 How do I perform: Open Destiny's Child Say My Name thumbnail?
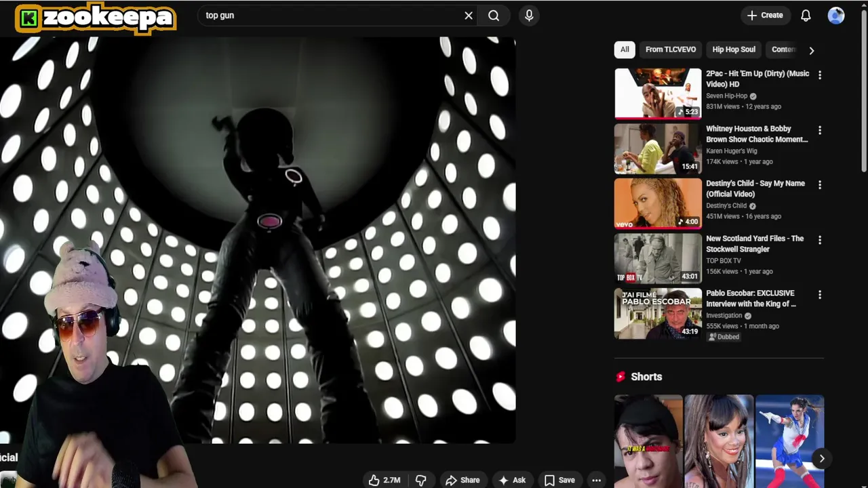pyautogui.click(x=658, y=203)
